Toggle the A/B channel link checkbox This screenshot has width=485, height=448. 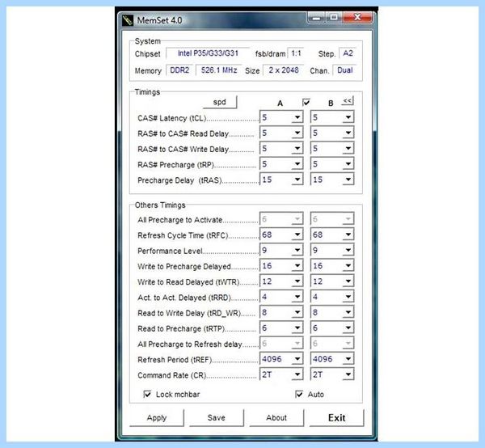[x=306, y=103]
